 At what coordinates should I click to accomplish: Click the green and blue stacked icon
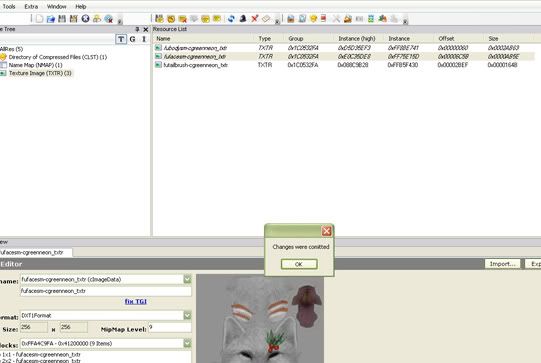coord(371,19)
